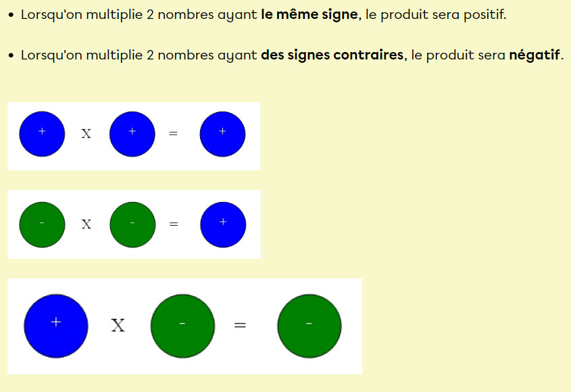Click the first green minus circle in the middle equation
Viewport: 571px width, 392px height.
[42, 224]
